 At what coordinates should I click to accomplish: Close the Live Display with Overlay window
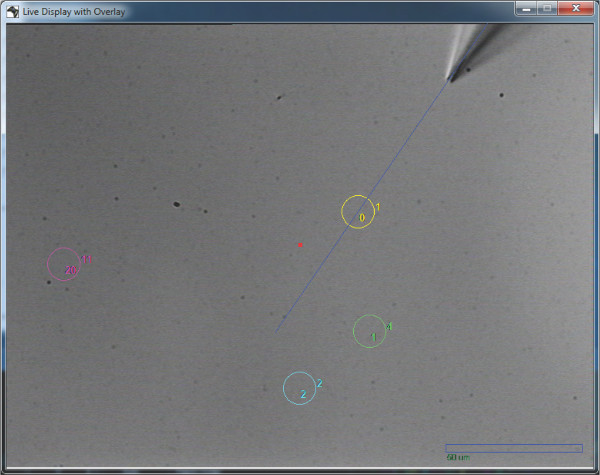(576, 8)
